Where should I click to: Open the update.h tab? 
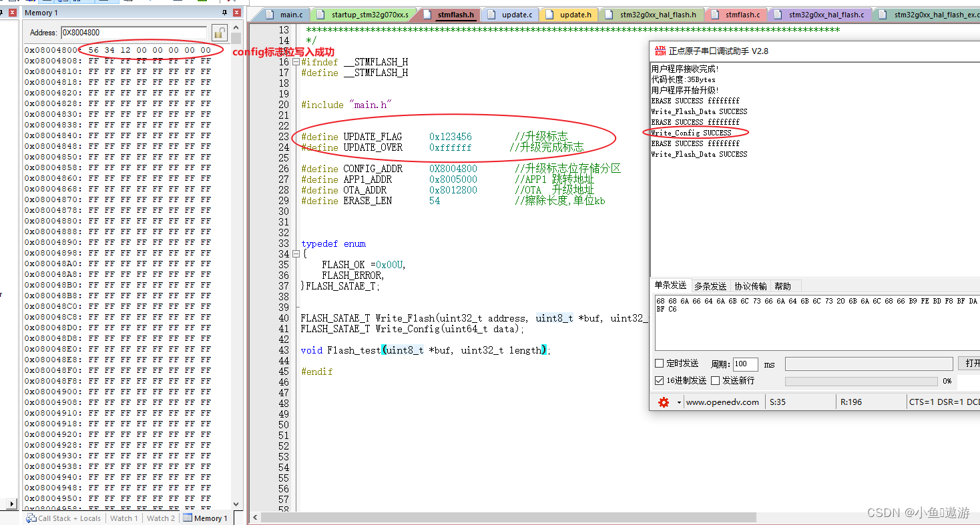(x=569, y=15)
